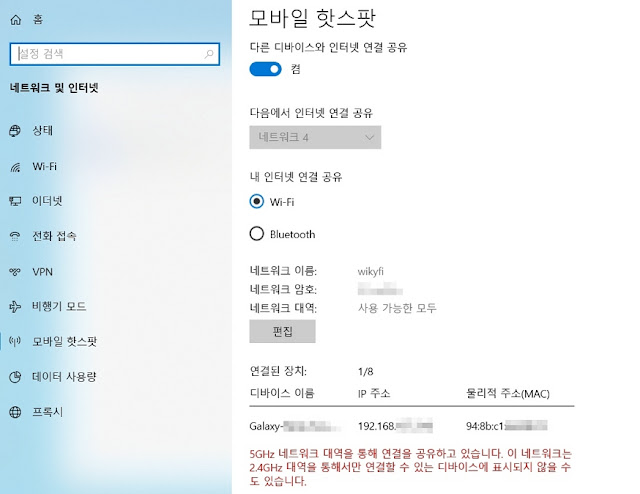Open the 데이터 사용량 page
Viewport: 640px width, 494px height.
[x=64, y=377]
